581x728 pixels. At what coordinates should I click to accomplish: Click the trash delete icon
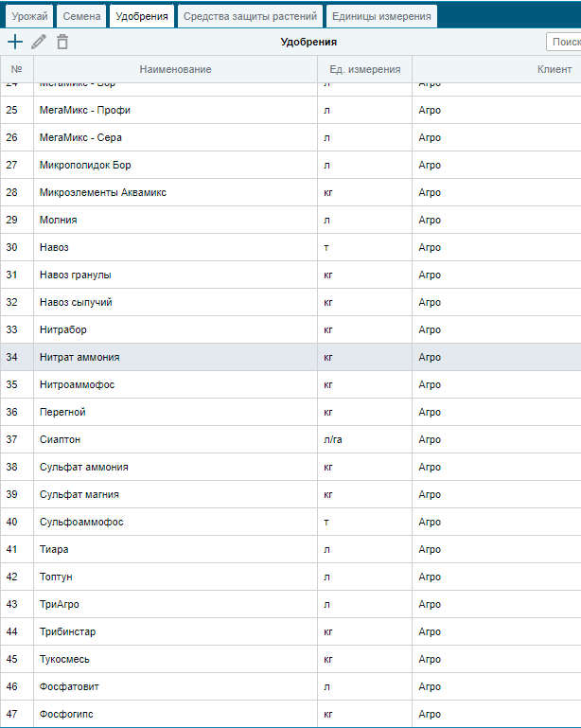[x=62, y=42]
